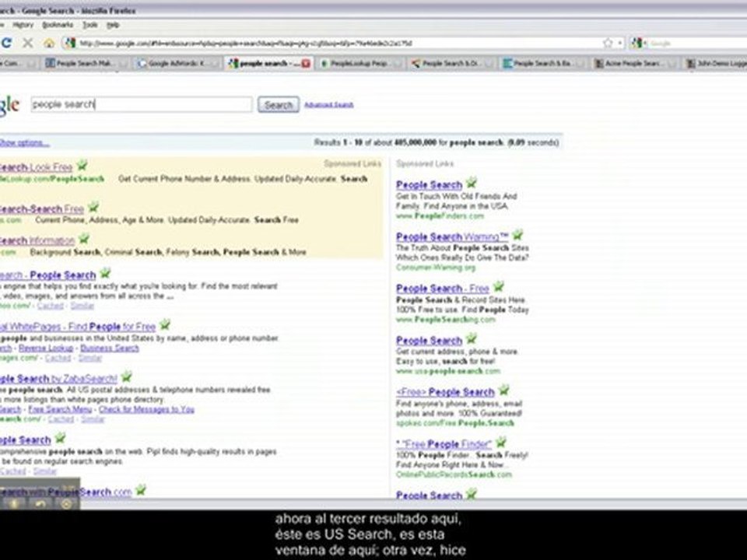Viewport: 747px width, 560px height.
Task: Click the Reverse Lookup sitelink
Action: [46, 348]
